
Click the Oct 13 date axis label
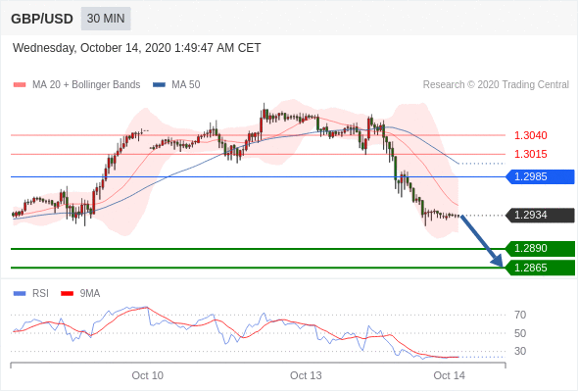point(306,375)
